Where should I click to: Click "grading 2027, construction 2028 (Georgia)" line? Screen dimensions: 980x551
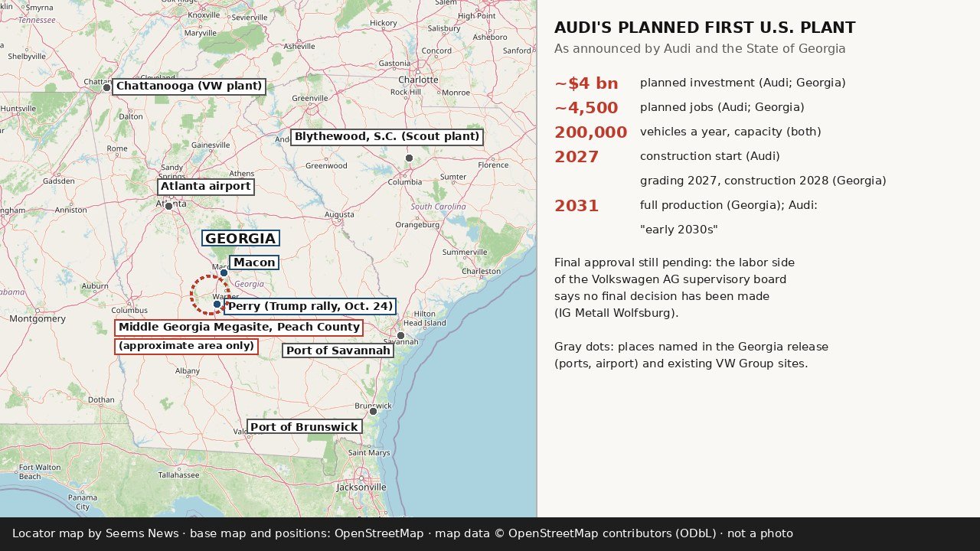763,181
